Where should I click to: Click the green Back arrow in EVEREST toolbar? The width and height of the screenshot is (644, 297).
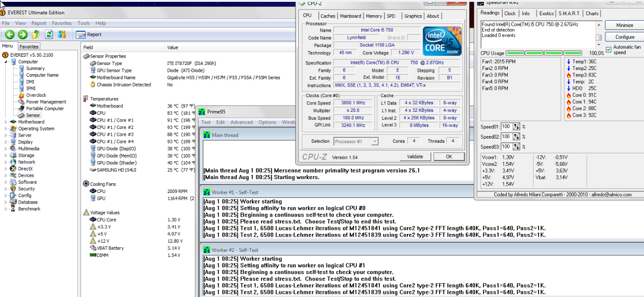pyautogui.click(x=10, y=35)
